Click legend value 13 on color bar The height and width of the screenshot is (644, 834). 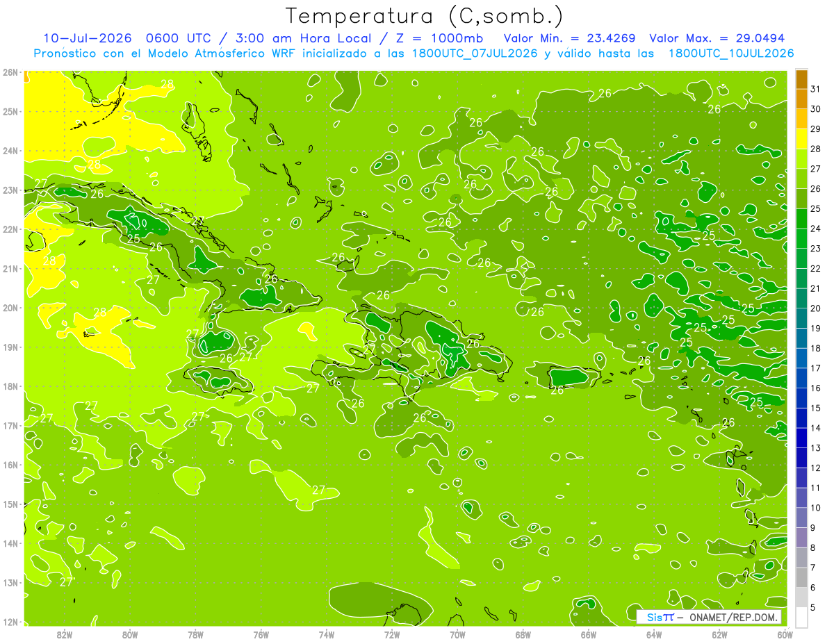tap(815, 448)
